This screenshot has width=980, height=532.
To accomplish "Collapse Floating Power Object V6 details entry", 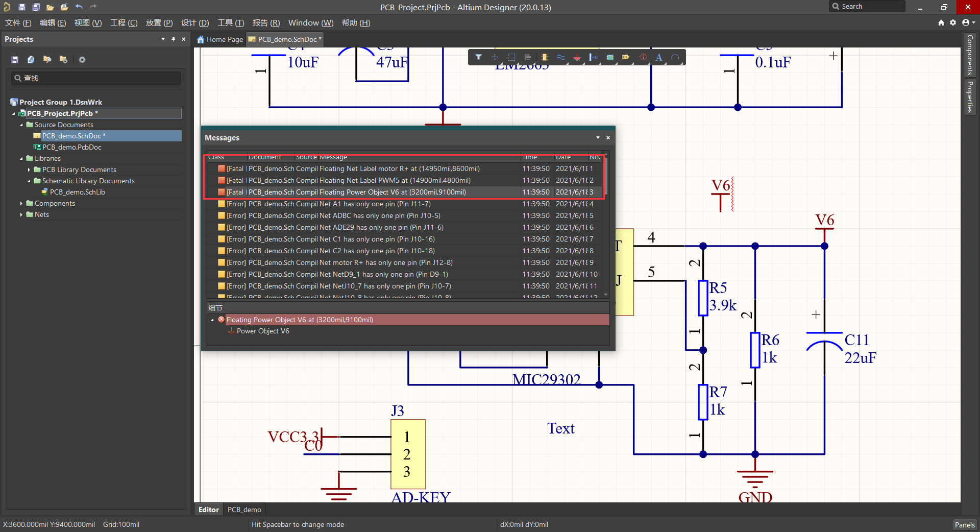I will [212, 320].
